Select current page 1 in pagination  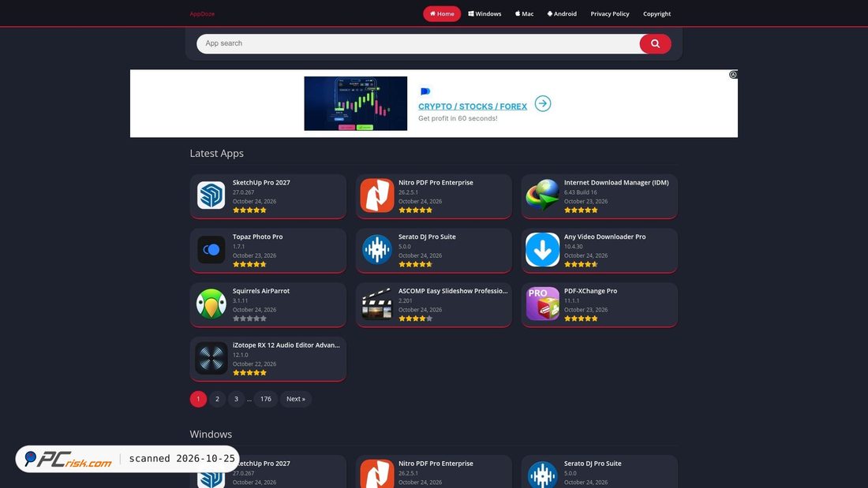click(x=198, y=399)
